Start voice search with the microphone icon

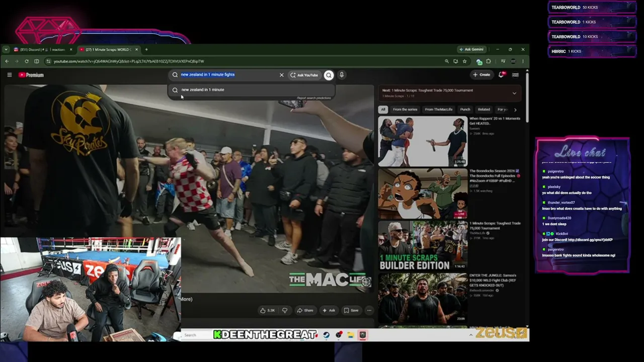[x=342, y=75]
